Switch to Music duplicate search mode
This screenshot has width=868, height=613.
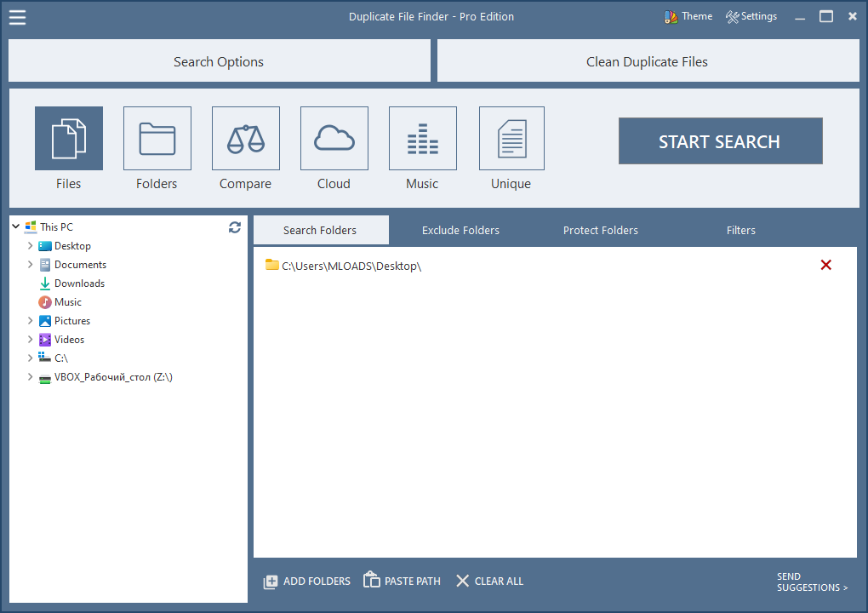[423, 139]
